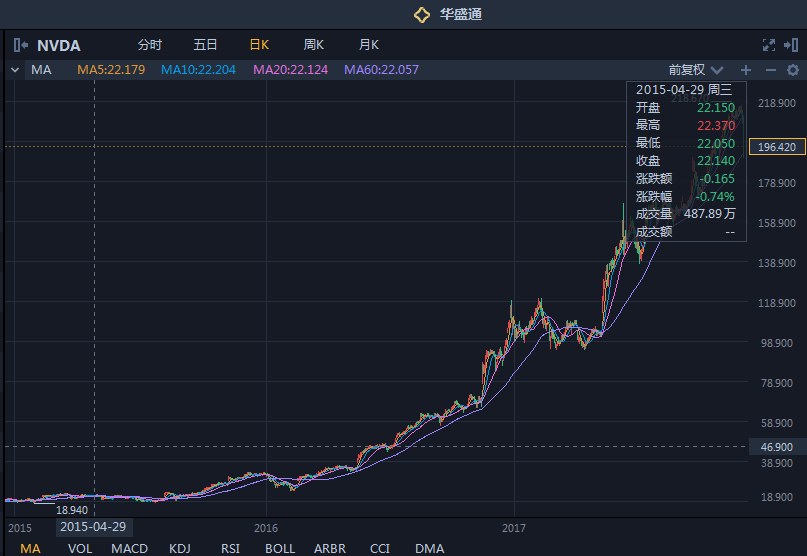Click the 开盘 22.150 open value
807x556 pixels.
point(716,108)
